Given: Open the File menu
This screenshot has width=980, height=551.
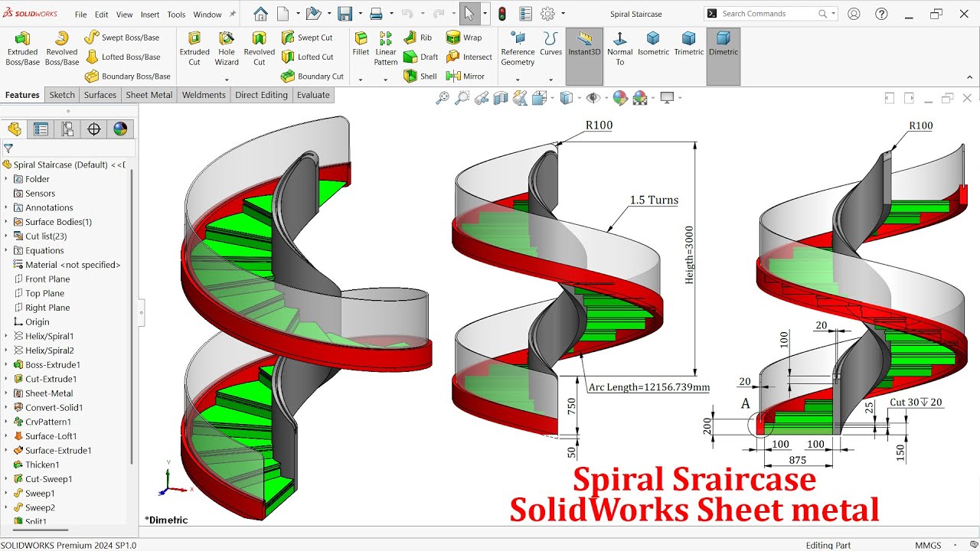Looking at the screenshot, I should click(x=80, y=15).
